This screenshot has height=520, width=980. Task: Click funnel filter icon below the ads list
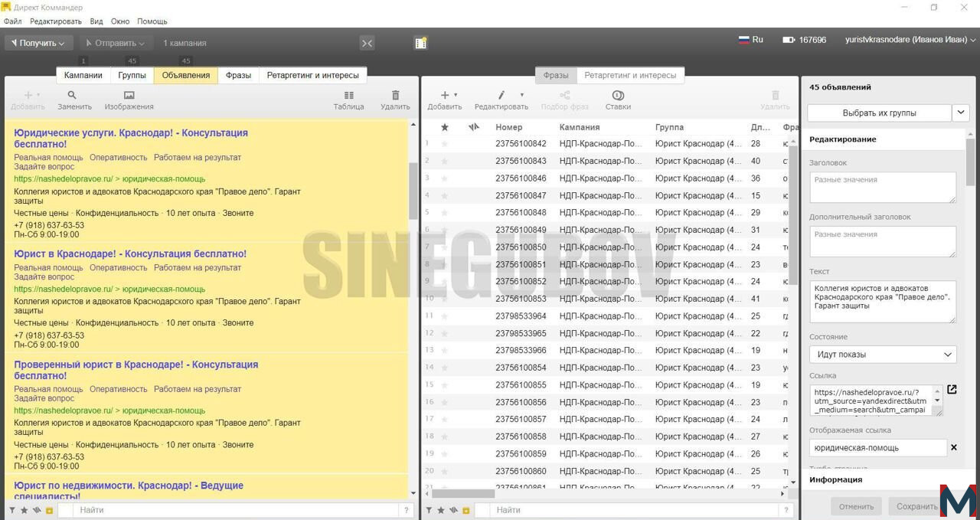12,510
